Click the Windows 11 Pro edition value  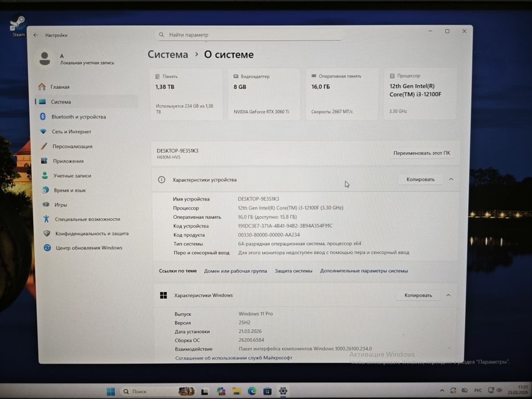coord(256,313)
